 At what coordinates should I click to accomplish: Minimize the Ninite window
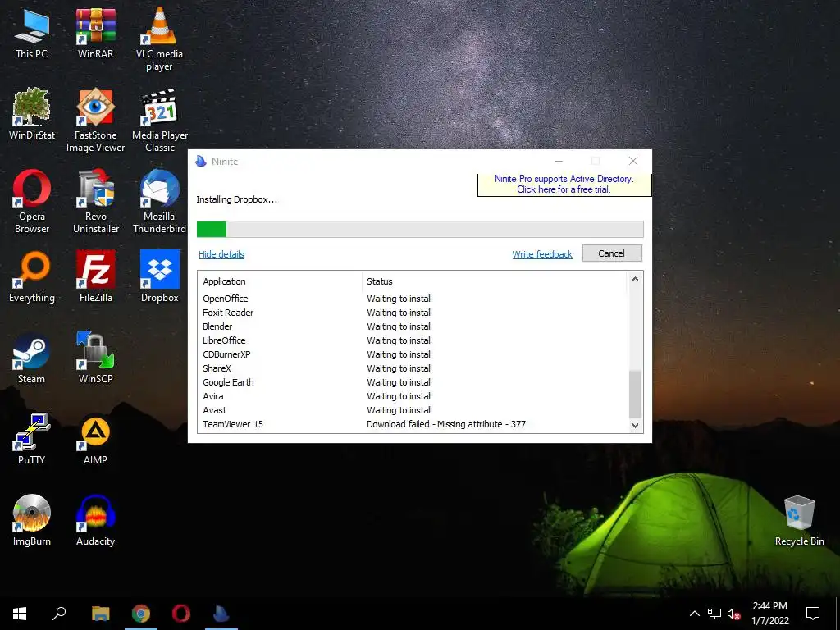coord(558,161)
